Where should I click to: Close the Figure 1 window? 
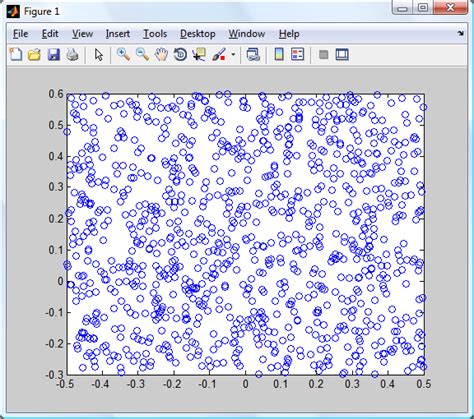pyautogui.click(x=450, y=8)
